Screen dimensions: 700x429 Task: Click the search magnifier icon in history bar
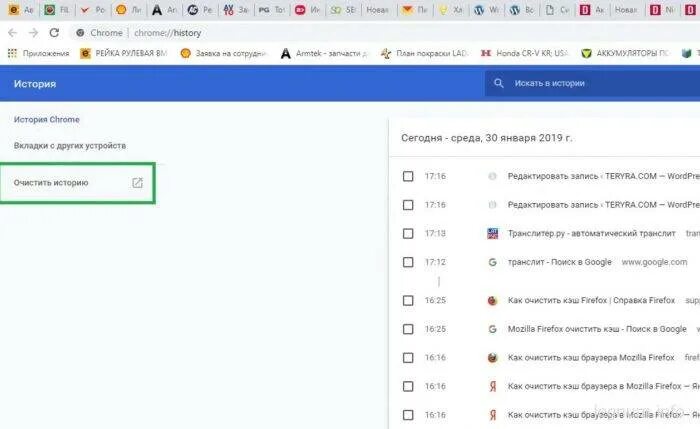499,83
